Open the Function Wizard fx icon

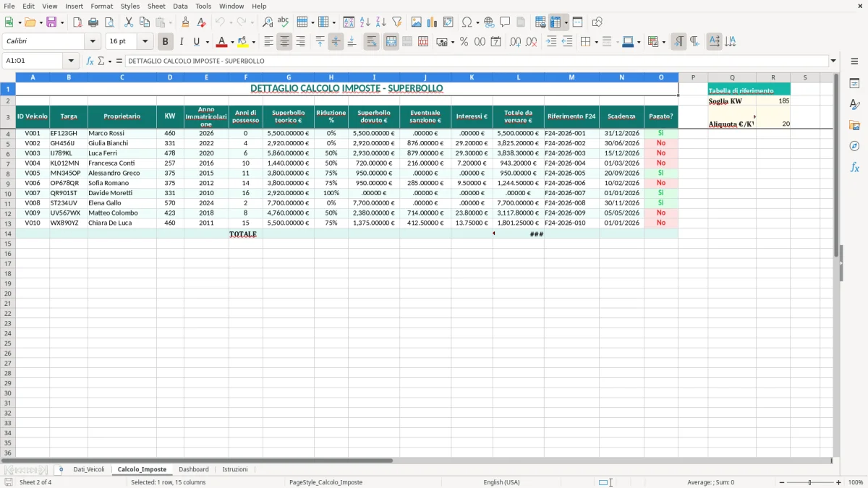90,61
